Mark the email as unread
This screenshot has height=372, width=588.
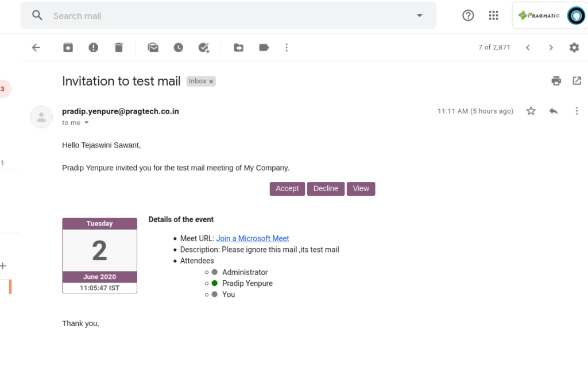pyautogui.click(x=153, y=48)
